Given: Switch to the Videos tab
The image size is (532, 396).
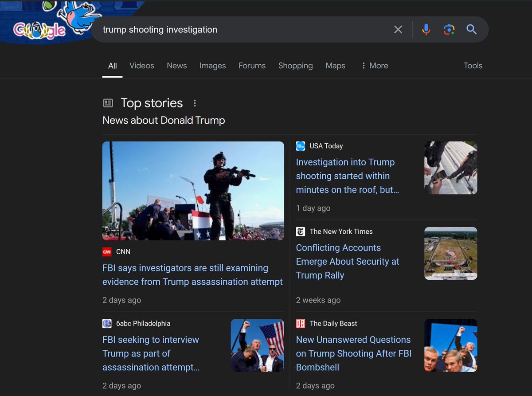Looking at the screenshot, I should 142,66.
